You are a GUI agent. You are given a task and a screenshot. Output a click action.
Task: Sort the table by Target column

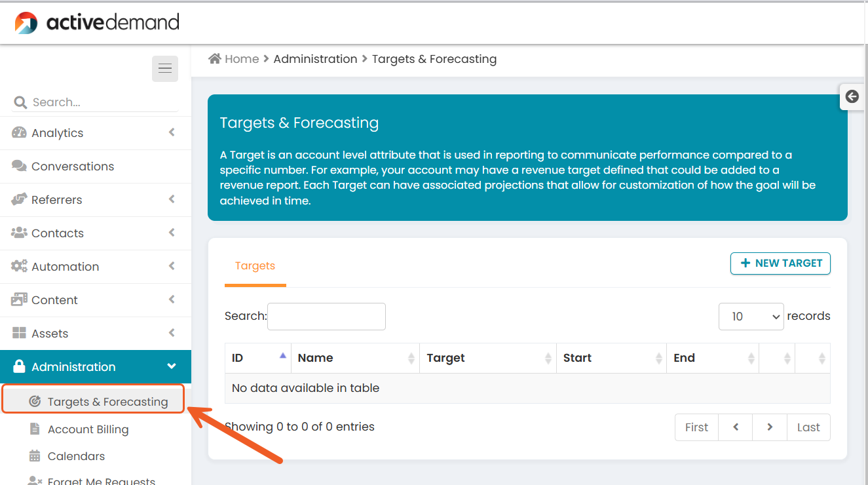[488, 358]
